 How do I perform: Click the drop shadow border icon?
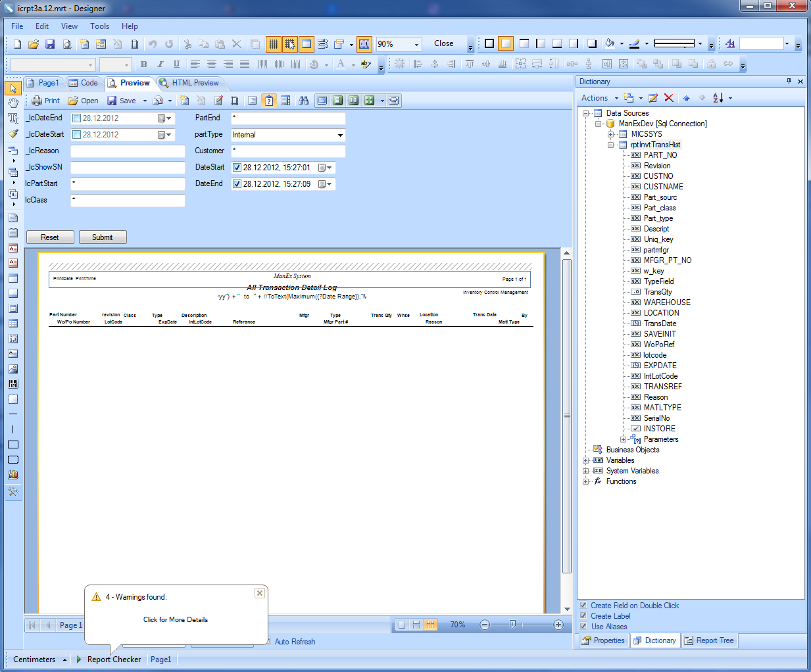click(x=592, y=44)
